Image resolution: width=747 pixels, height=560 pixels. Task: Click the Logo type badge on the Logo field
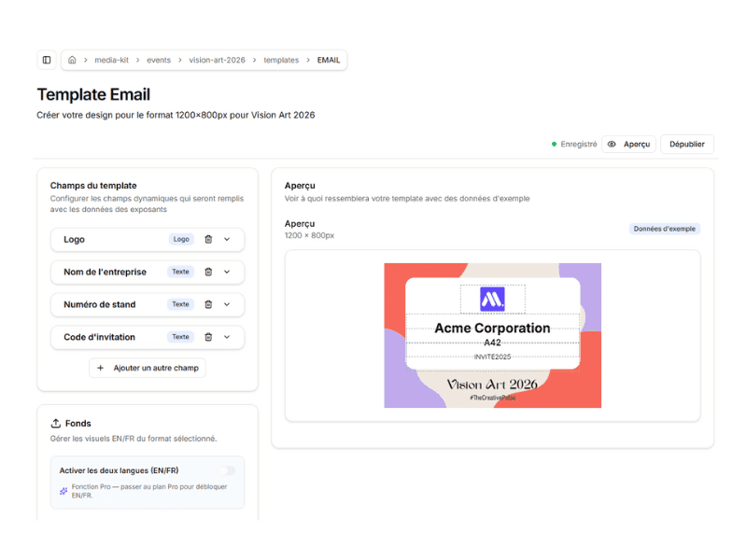pos(181,239)
